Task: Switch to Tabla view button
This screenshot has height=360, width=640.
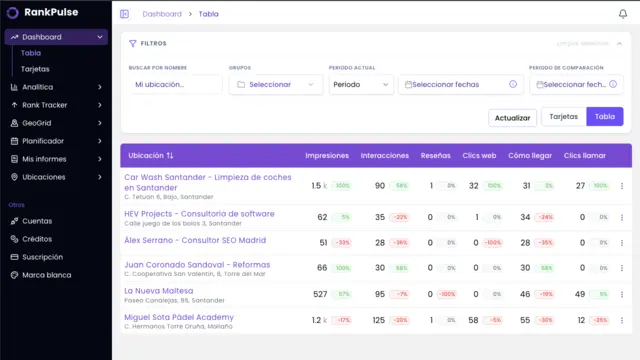Action: (x=605, y=117)
